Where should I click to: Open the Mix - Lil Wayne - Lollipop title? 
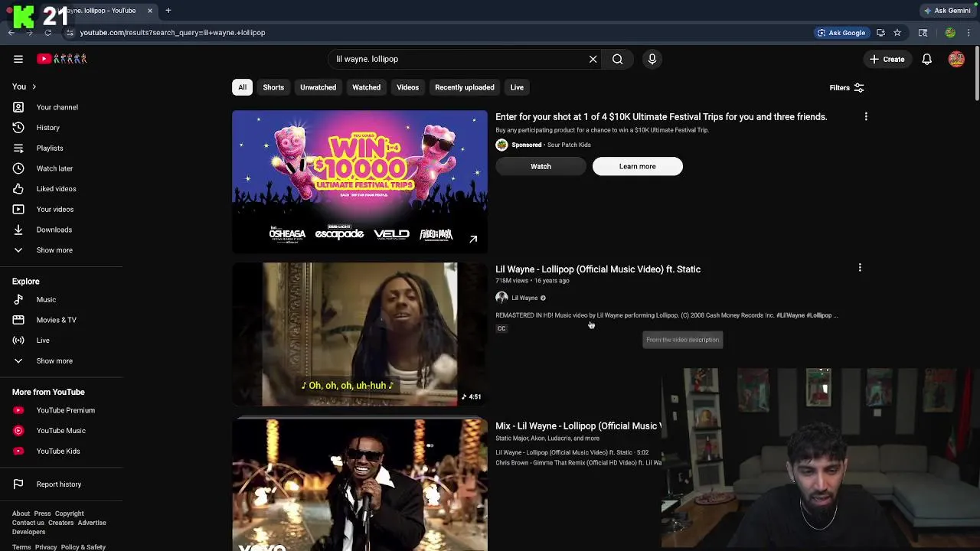pos(578,426)
